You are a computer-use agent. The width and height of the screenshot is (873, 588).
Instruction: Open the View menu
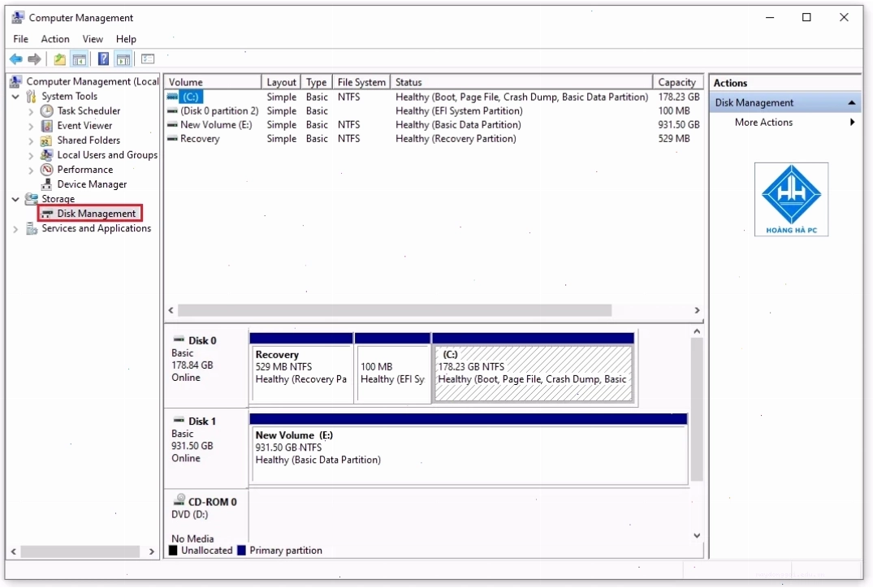93,39
